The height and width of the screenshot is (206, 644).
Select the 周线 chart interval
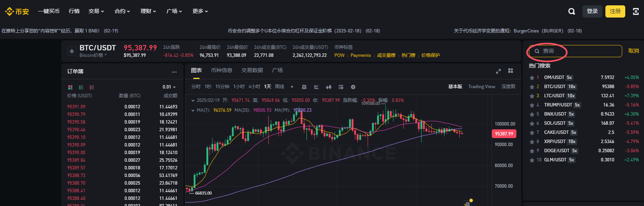(x=280, y=87)
